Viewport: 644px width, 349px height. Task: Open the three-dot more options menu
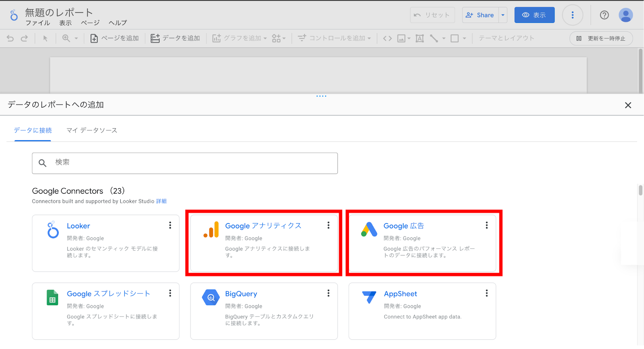pyautogui.click(x=572, y=15)
